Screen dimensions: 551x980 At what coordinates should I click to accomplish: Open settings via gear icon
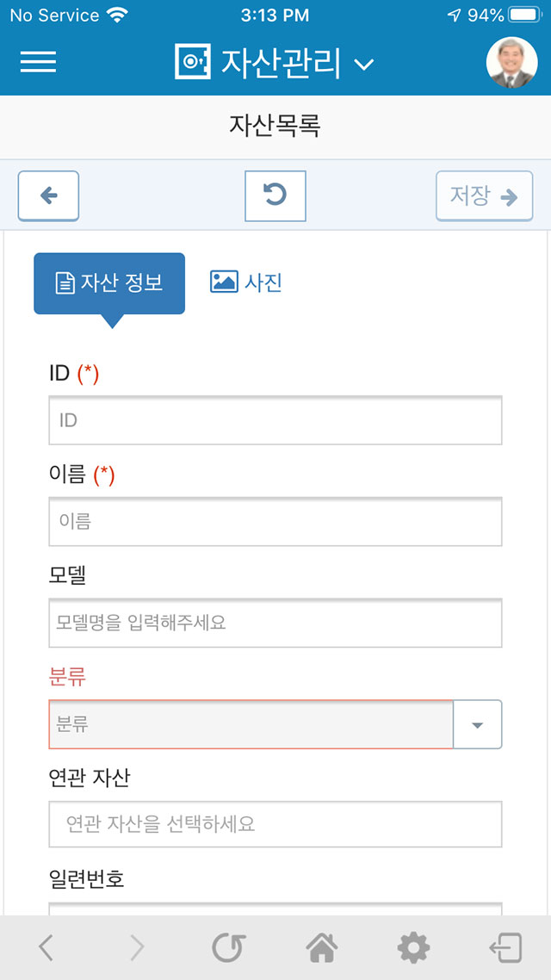click(x=413, y=948)
